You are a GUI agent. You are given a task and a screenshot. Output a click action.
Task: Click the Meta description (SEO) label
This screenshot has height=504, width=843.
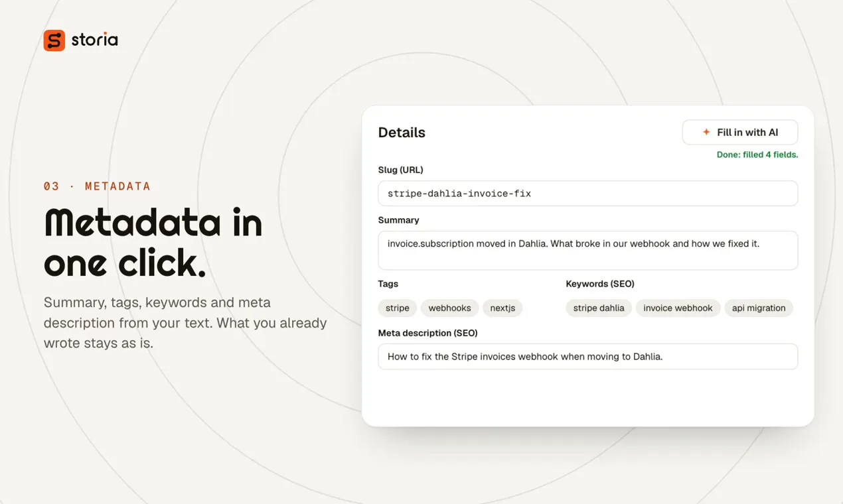tap(427, 333)
